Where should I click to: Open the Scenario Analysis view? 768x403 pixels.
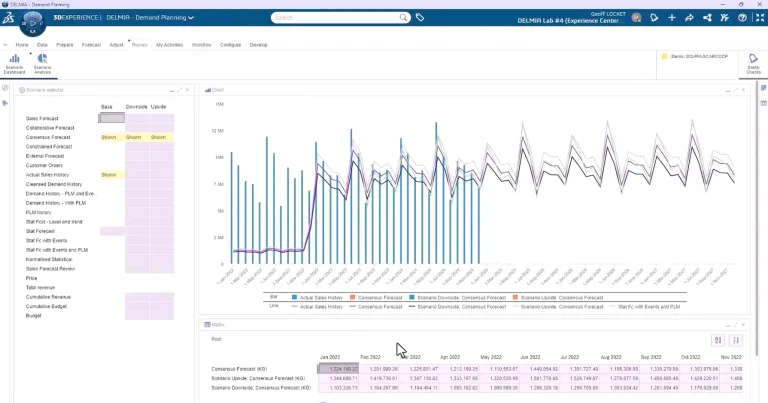click(42, 64)
